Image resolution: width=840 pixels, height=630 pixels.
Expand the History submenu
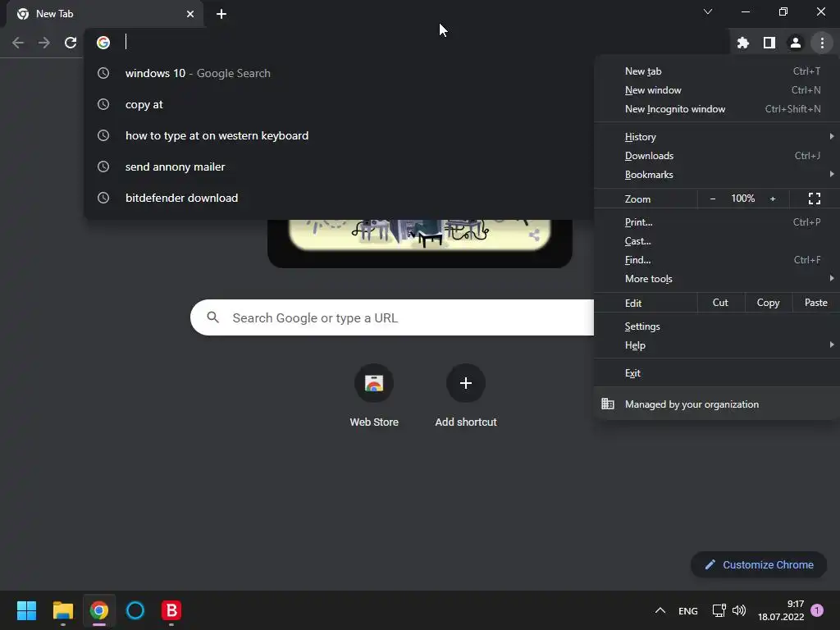coord(717,137)
